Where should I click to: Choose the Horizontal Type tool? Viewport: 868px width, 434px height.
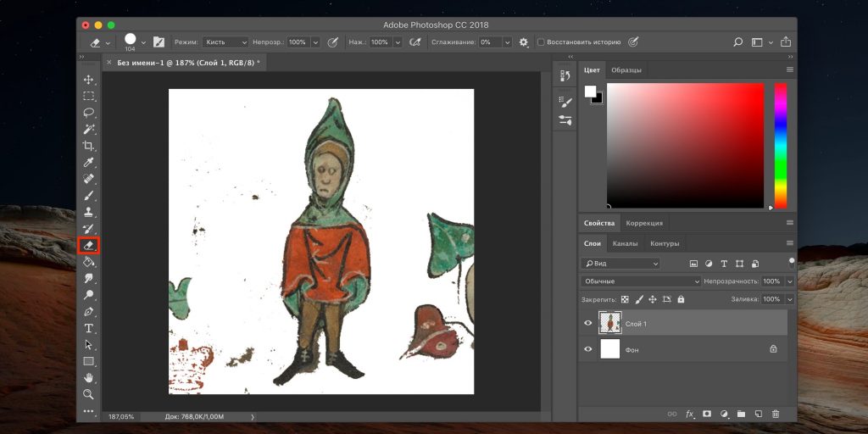tap(88, 328)
